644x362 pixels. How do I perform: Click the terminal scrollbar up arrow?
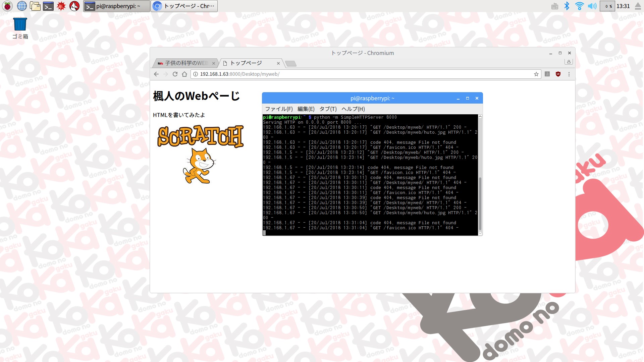pos(480,117)
